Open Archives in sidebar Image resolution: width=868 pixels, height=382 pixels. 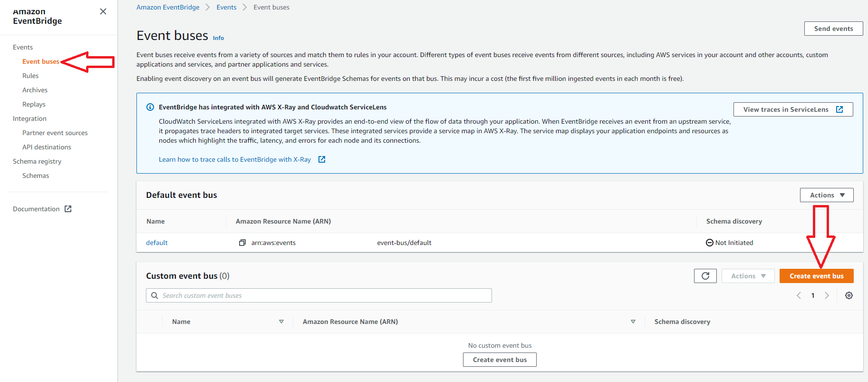(x=35, y=90)
